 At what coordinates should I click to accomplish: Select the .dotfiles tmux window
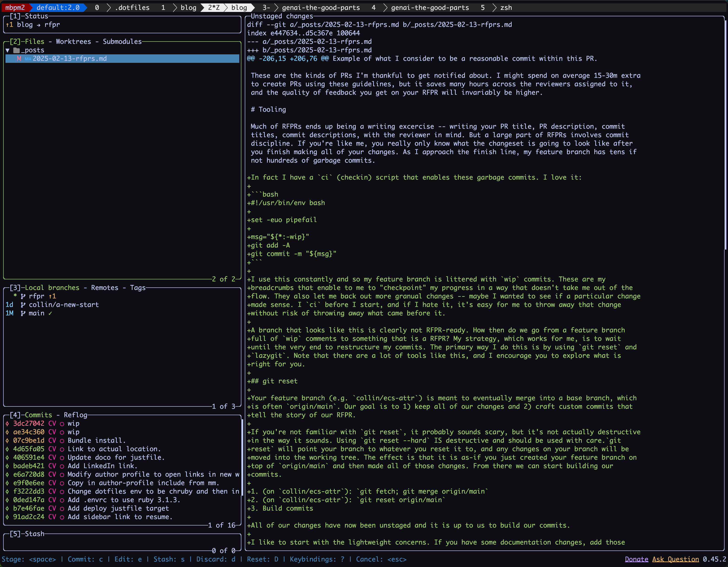click(132, 7)
